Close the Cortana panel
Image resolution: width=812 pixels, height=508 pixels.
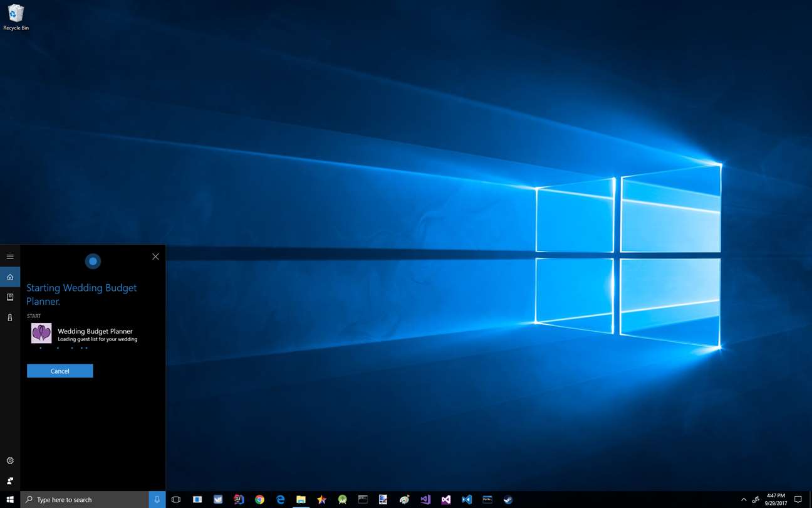coord(155,257)
